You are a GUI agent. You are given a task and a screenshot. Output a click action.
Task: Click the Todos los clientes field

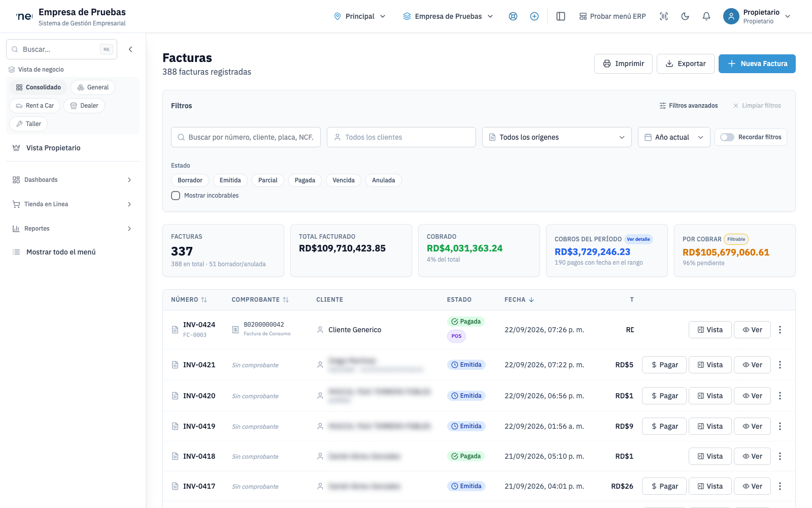click(x=401, y=137)
